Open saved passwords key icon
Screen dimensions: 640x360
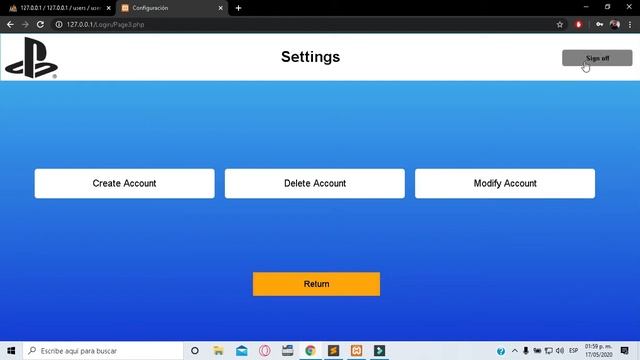599,24
